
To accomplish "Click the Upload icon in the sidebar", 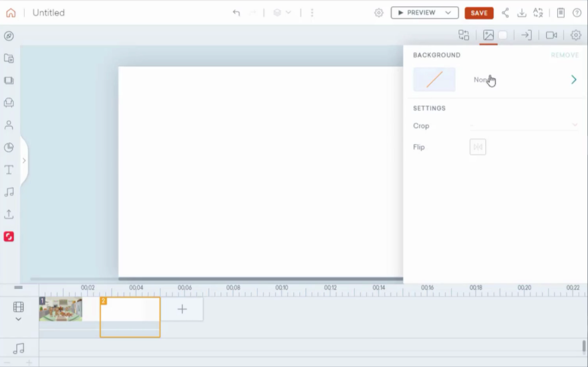I will coord(9,214).
